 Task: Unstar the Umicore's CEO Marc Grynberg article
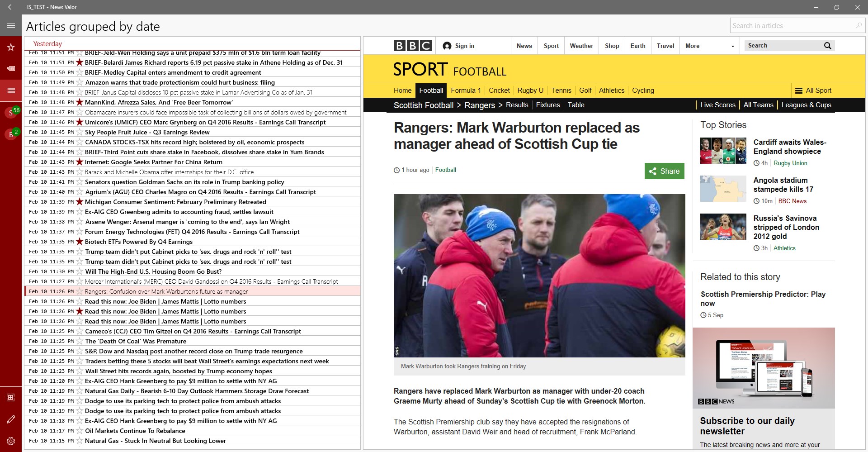tap(80, 122)
